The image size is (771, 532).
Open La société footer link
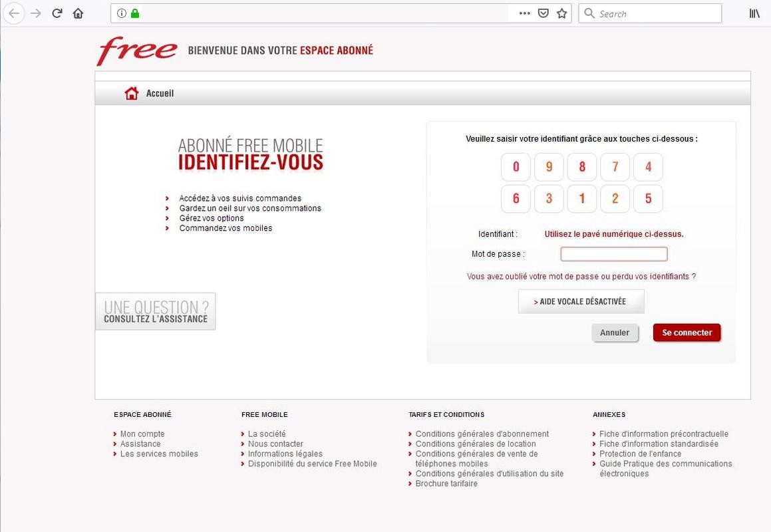(x=267, y=434)
